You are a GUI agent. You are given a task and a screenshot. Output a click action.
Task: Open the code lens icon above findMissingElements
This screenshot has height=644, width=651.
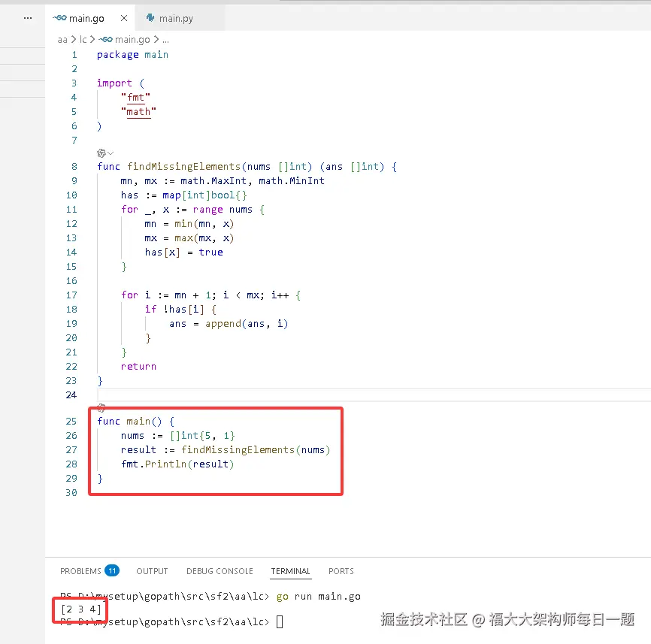click(x=101, y=153)
